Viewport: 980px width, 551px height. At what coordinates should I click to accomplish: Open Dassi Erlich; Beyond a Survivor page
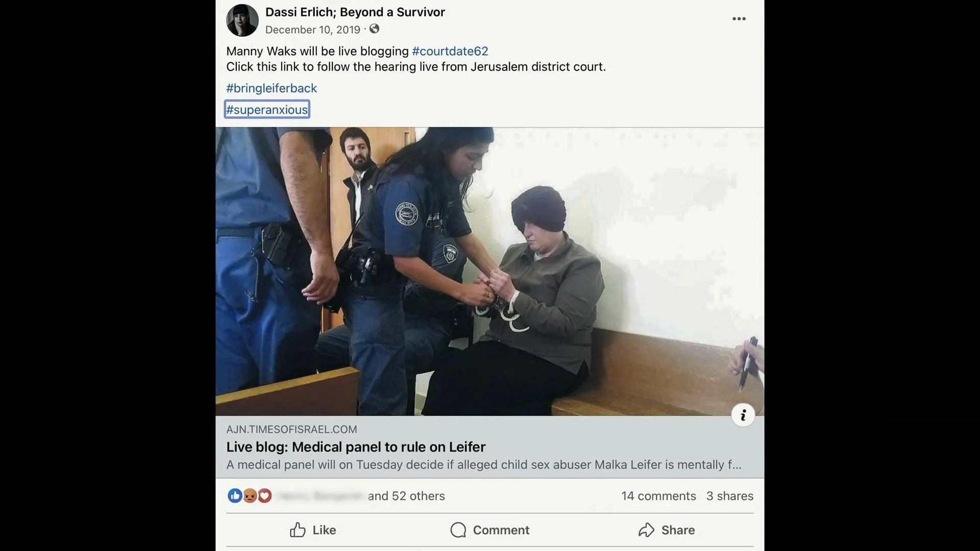[x=355, y=12]
